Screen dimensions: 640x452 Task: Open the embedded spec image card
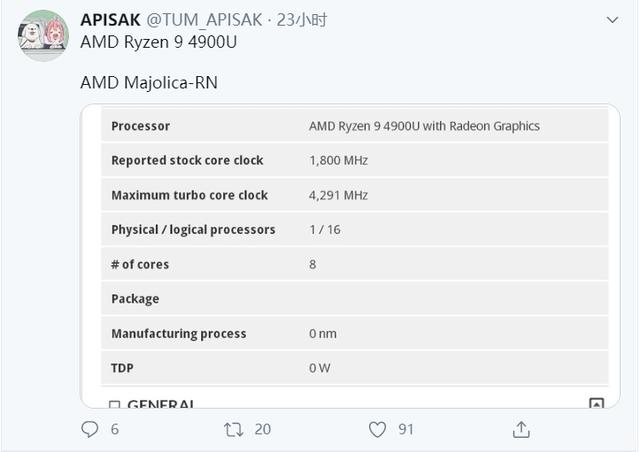(x=350, y=256)
